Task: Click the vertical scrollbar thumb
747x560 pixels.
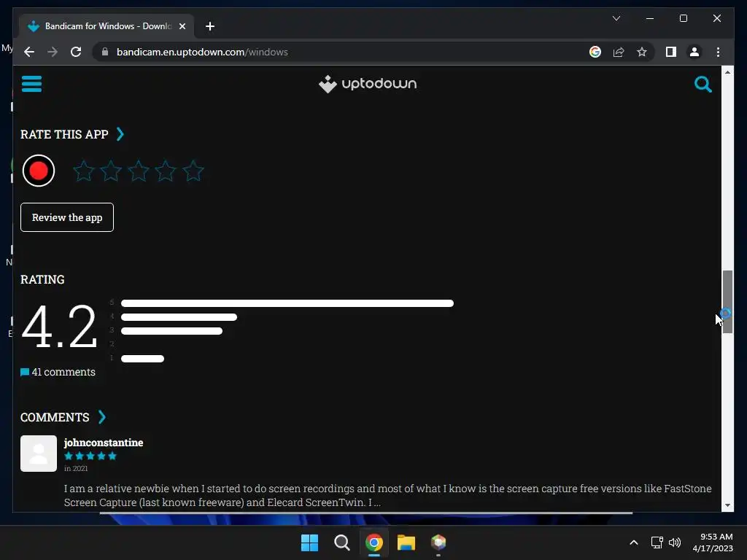Action: (x=727, y=302)
